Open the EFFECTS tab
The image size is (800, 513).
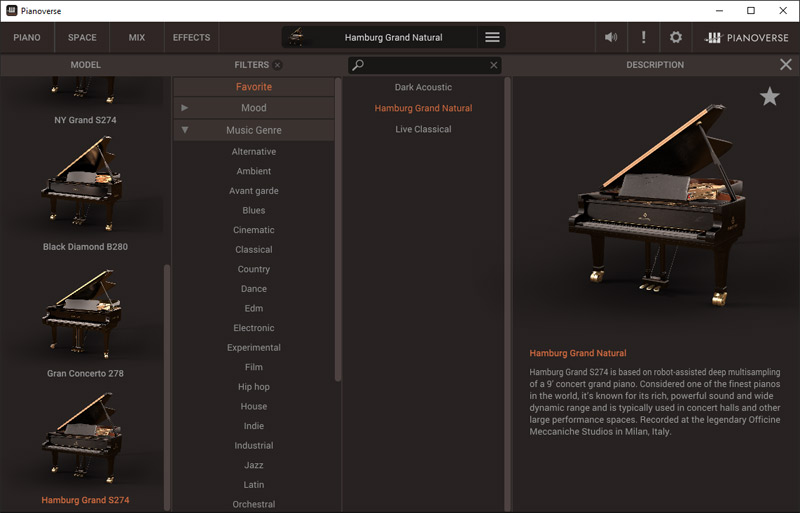click(191, 38)
